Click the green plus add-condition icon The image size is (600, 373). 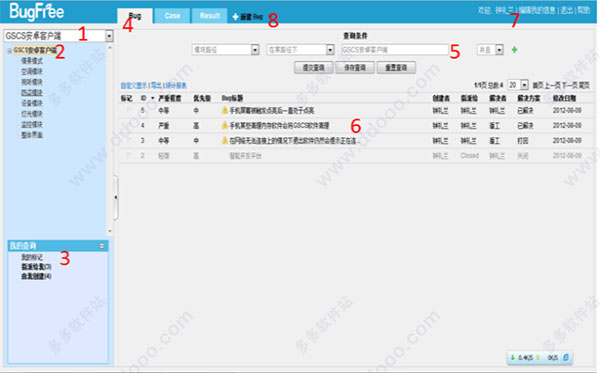514,50
